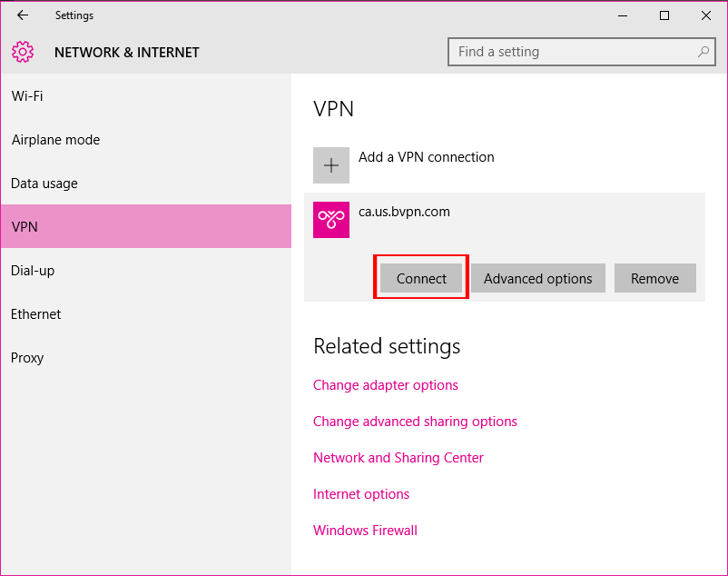Select Dial-up in the sidebar
Screen dimensions: 728x576
pos(33,271)
